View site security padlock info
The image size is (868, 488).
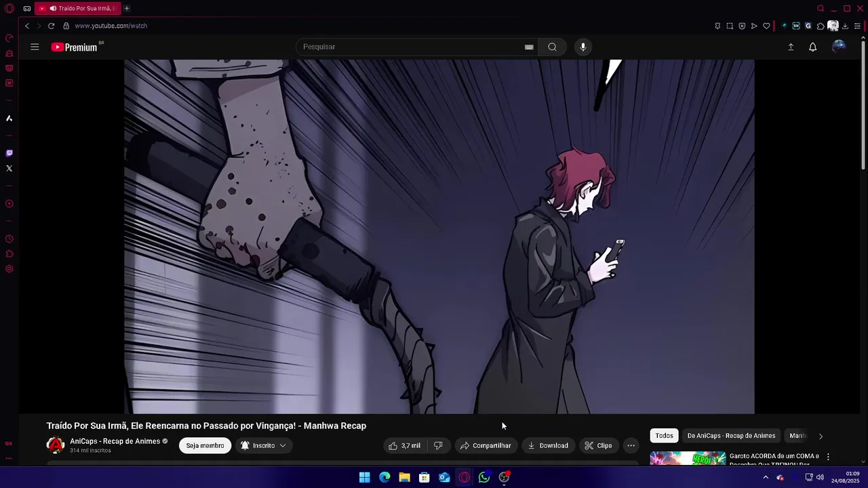(x=66, y=26)
